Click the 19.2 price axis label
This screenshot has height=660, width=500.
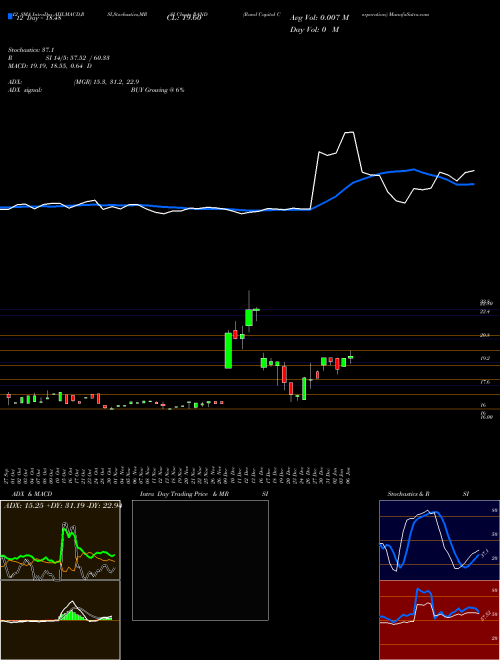coord(485,358)
